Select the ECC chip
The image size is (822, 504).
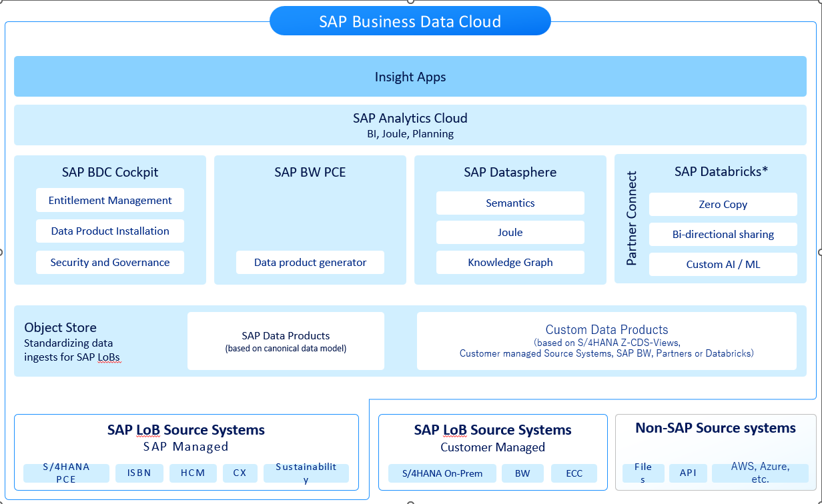click(574, 474)
